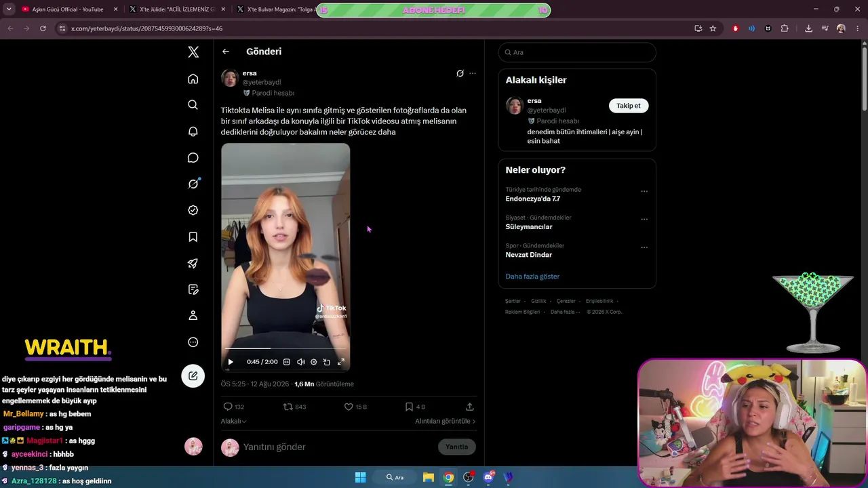
Task: Open ersa's avatar on the post
Action: [230, 78]
